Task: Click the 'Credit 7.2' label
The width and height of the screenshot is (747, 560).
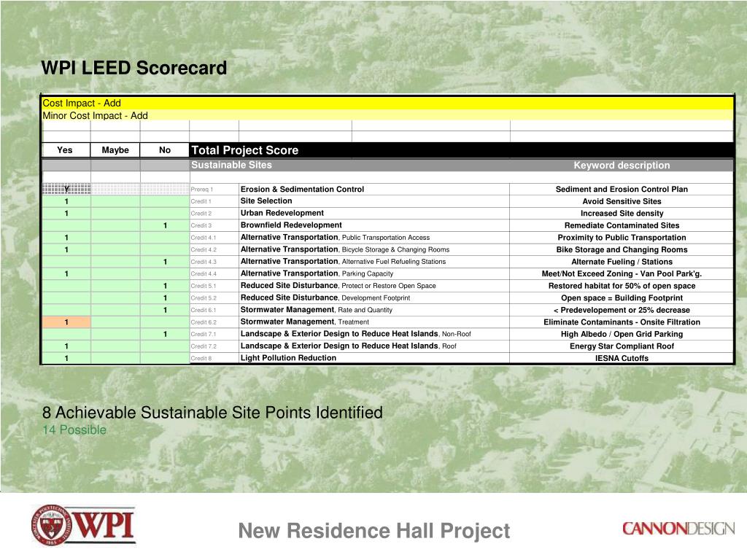Action: click(x=204, y=346)
